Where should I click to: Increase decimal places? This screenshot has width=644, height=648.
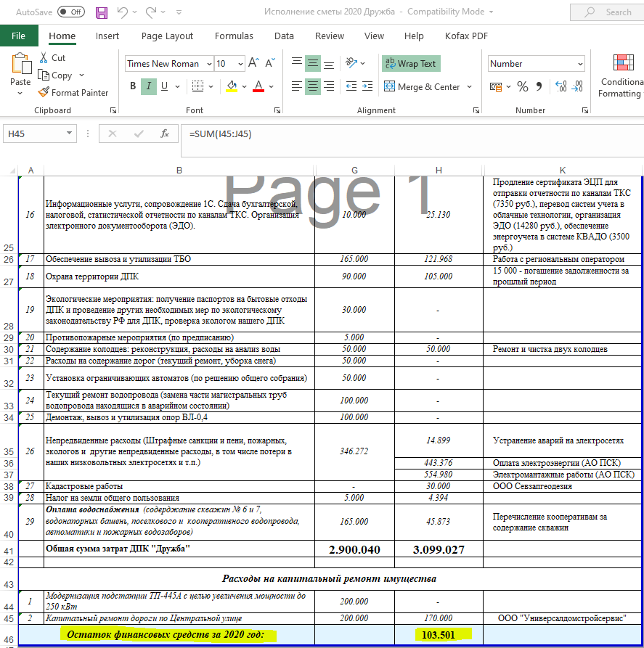coord(561,86)
